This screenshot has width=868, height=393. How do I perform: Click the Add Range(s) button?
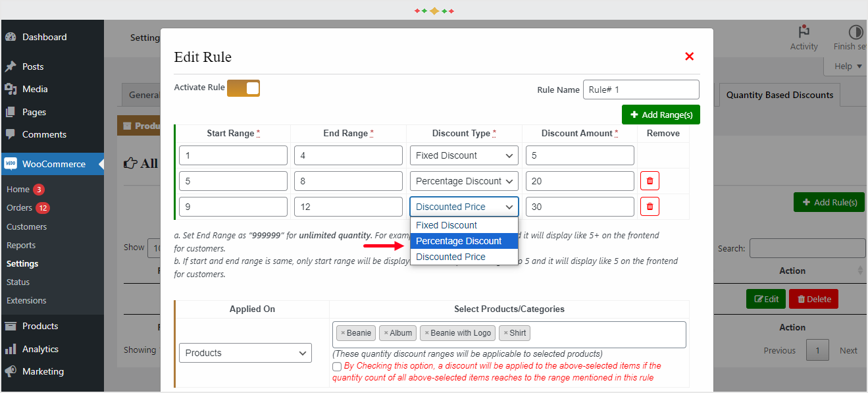pyautogui.click(x=661, y=114)
